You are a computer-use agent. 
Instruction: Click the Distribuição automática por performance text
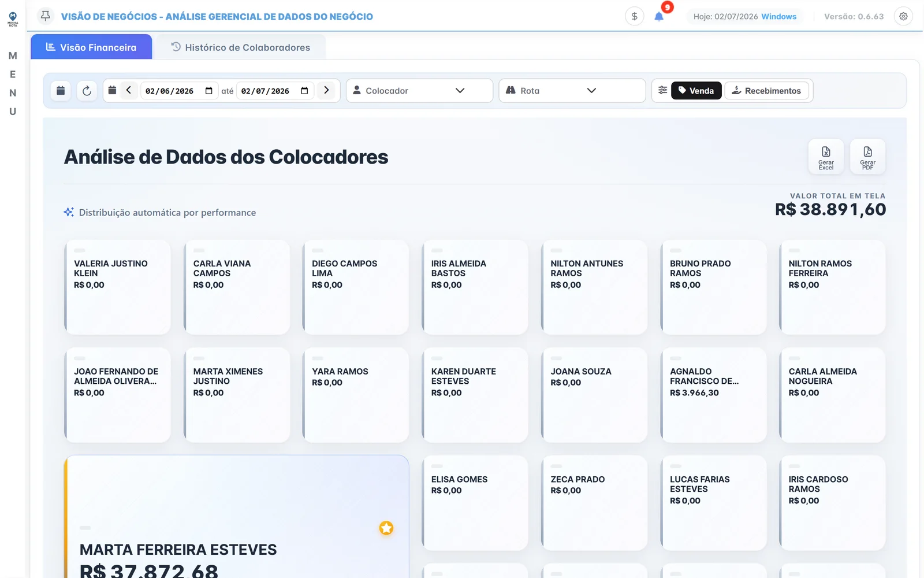pos(167,212)
